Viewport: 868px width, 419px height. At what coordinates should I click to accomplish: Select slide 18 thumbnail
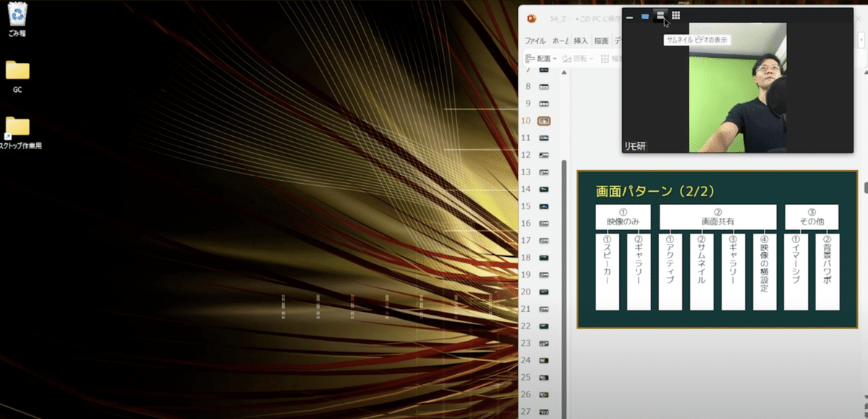click(544, 258)
